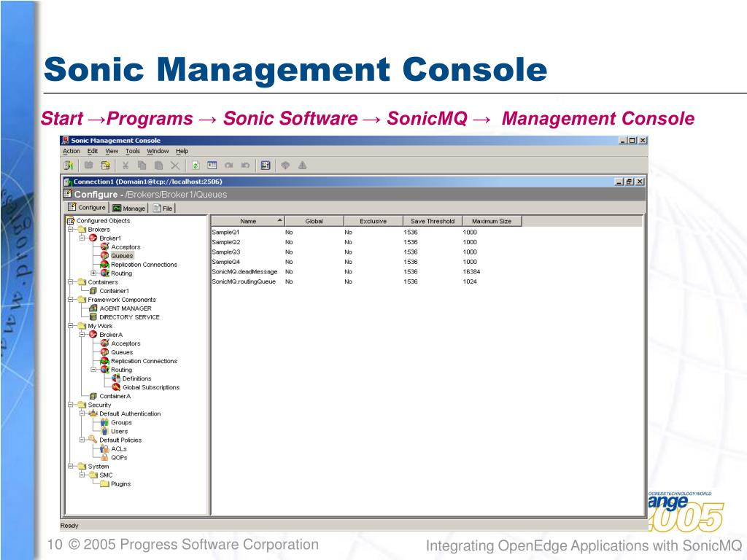Click the new connection toolbar icon

(x=69, y=166)
